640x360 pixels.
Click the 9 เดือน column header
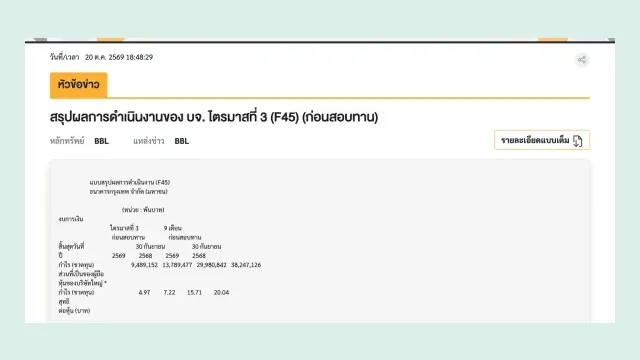[x=173, y=228]
